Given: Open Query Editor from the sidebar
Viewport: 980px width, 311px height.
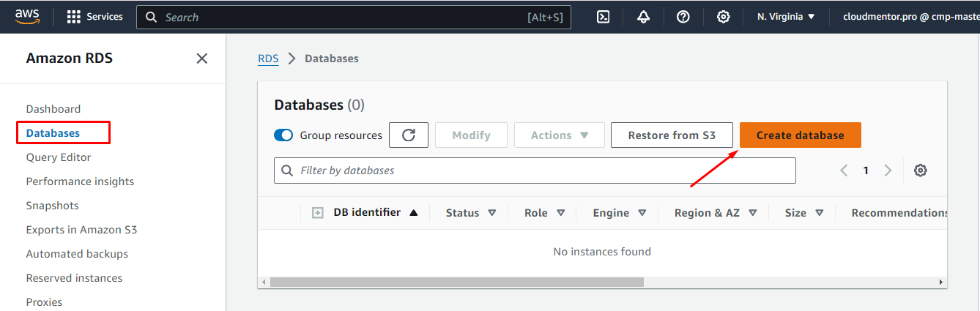Looking at the screenshot, I should coord(59,157).
